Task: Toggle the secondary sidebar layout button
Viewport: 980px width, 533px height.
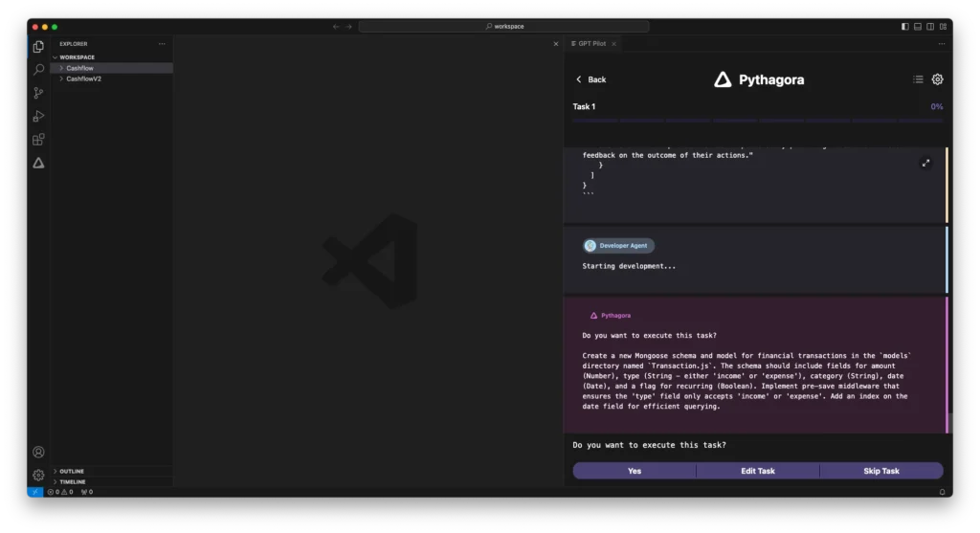Action: tap(930, 27)
